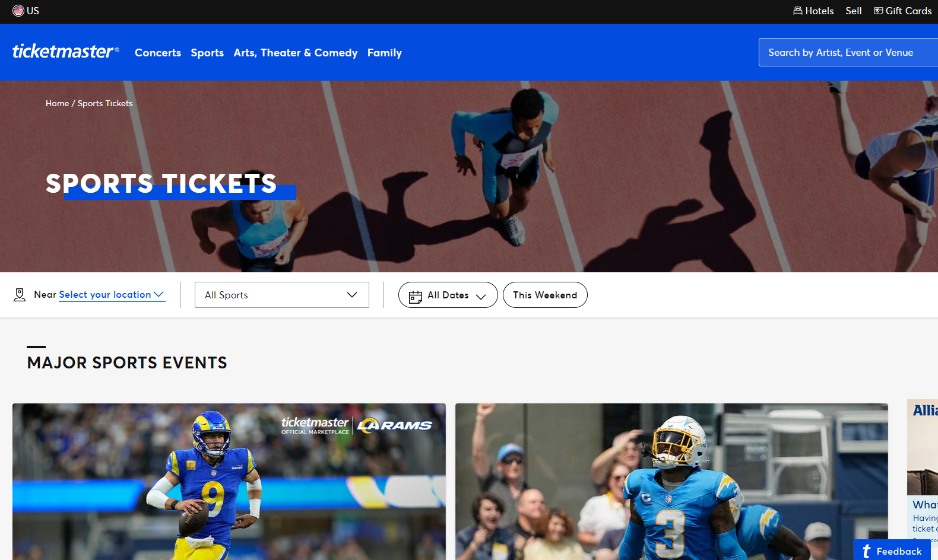Open the Feedback button

point(892,551)
